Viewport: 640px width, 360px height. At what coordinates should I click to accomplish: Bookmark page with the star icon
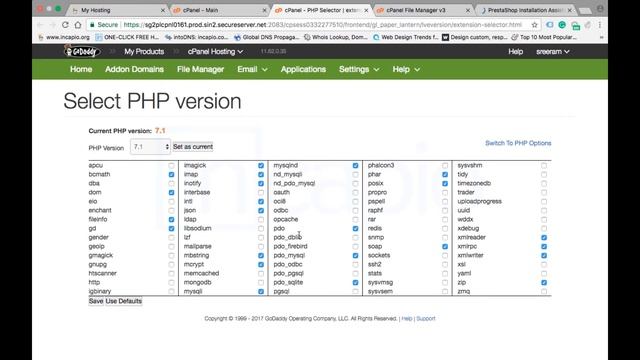[534, 25]
